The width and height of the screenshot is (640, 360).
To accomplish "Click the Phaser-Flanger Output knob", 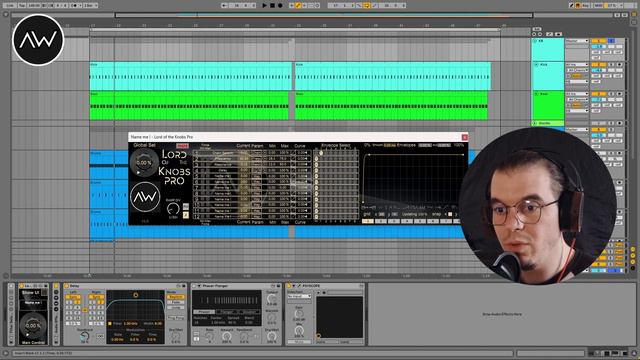I will [271, 299].
